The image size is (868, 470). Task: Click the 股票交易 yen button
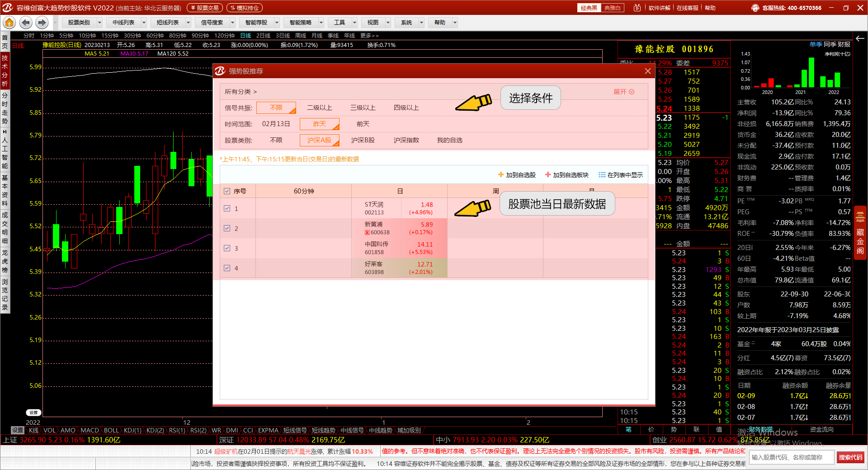(x=205, y=8)
